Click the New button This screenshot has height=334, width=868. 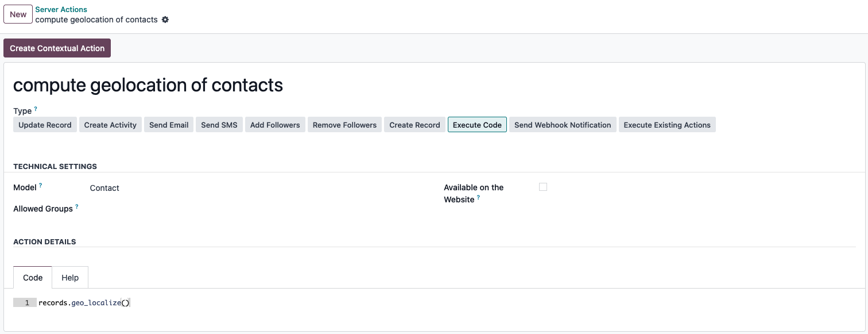tap(18, 14)
